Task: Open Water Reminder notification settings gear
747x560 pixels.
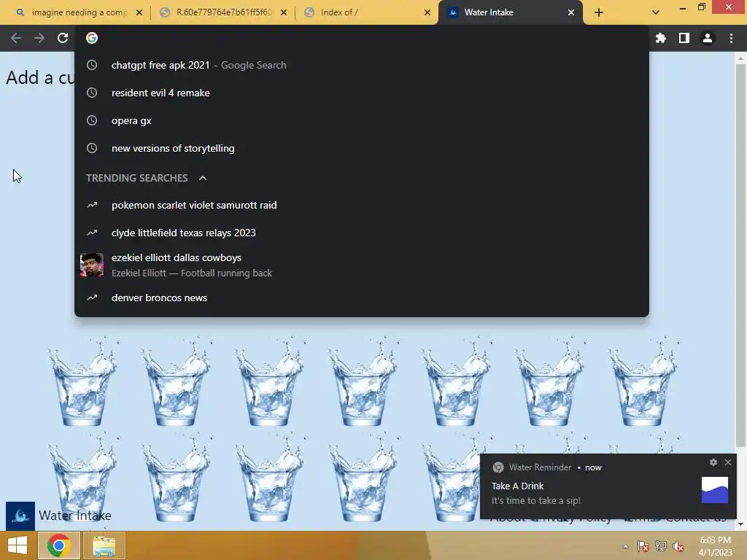Action: tap(713, 462)
